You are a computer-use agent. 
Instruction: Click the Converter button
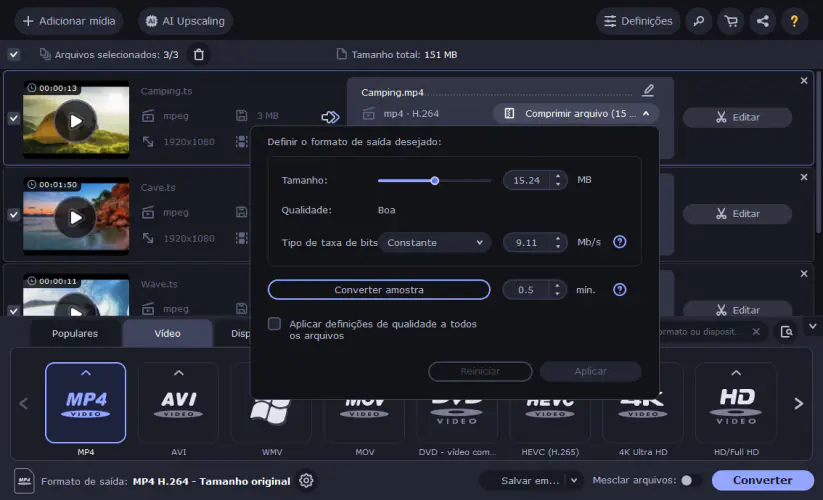click(762, 481)
